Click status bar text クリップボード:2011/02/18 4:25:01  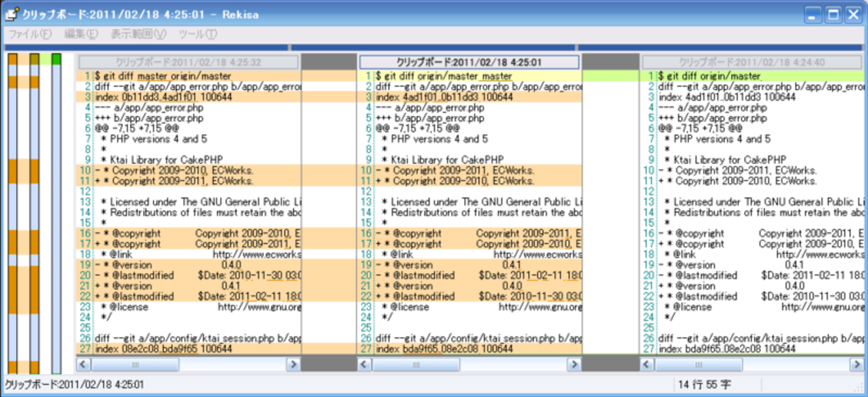(x=74, y=385)
